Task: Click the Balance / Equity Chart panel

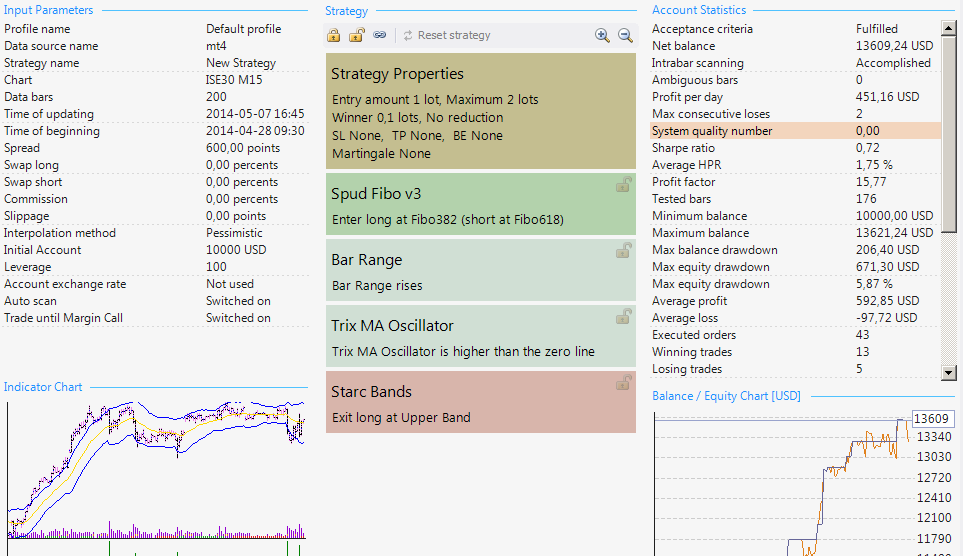Action: pos(804,482)
